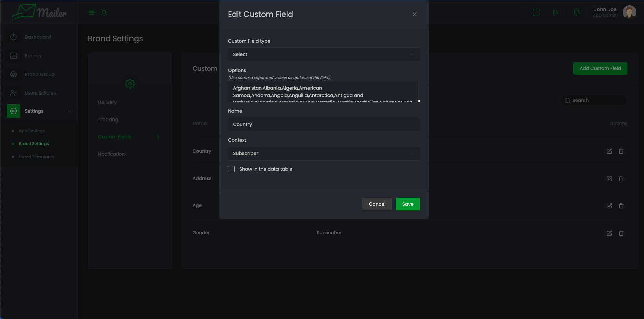This screenshot has height=319, width=644.
Task: Select Brand Templates in the sidebar
Action: point(36,157)
